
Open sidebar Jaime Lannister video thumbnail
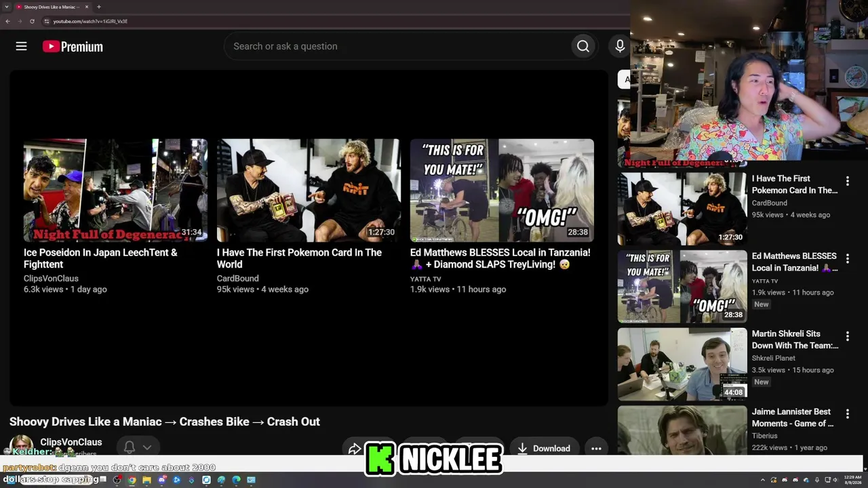[x=682, y=430]
